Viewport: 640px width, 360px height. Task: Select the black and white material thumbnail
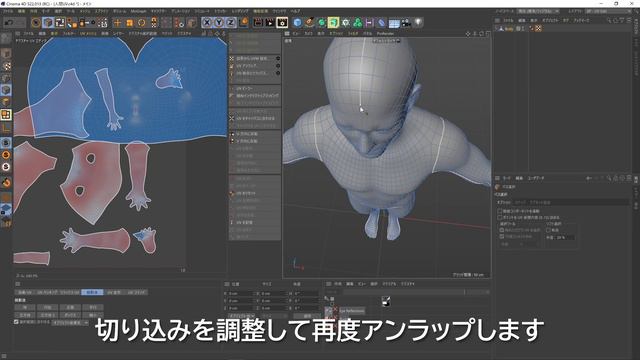click(386, 301)
